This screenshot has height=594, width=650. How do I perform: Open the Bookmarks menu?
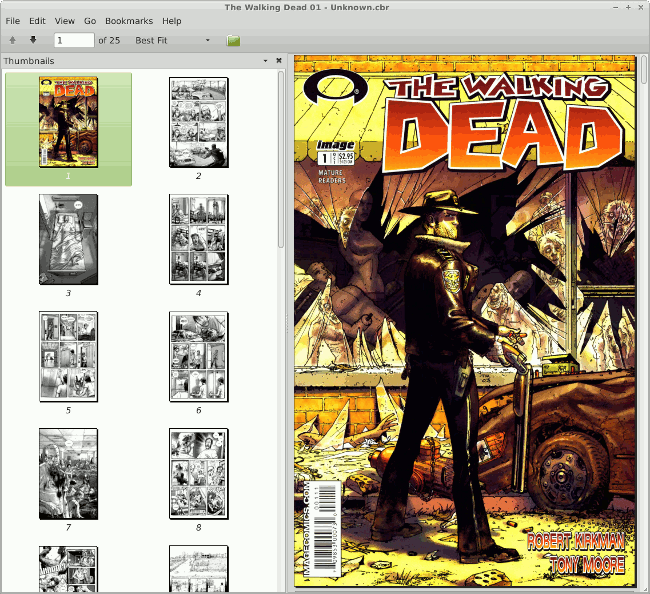coord(129,21)
